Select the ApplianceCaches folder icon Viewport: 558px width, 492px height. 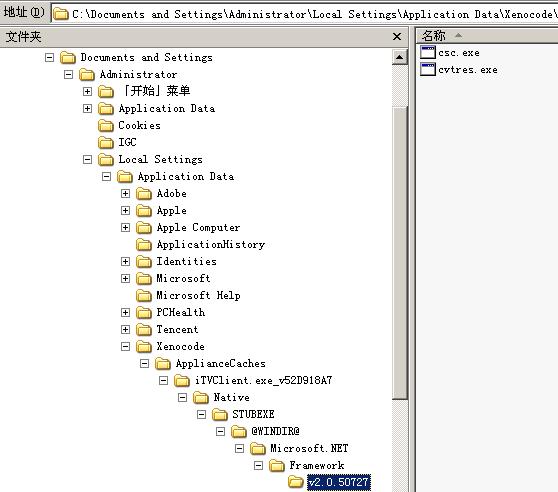pos(163,364)
